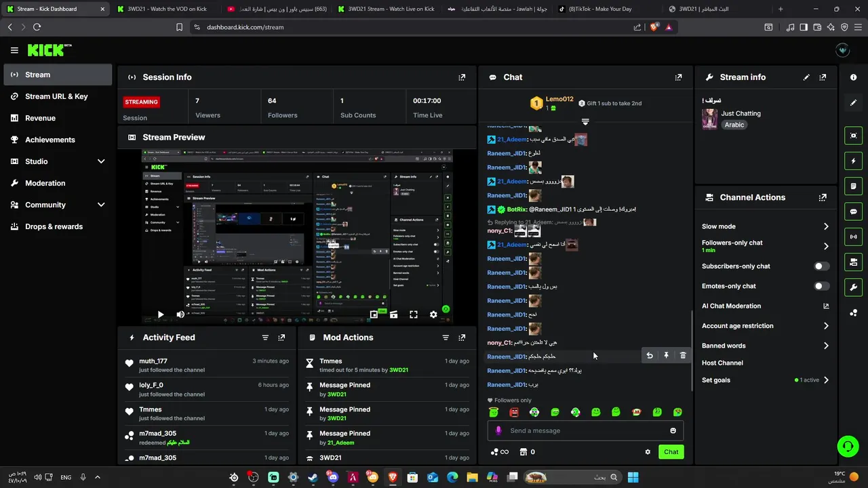Open the Moderation sidebar item
Screen dimensions: 868x488
[x=58, y=183]
